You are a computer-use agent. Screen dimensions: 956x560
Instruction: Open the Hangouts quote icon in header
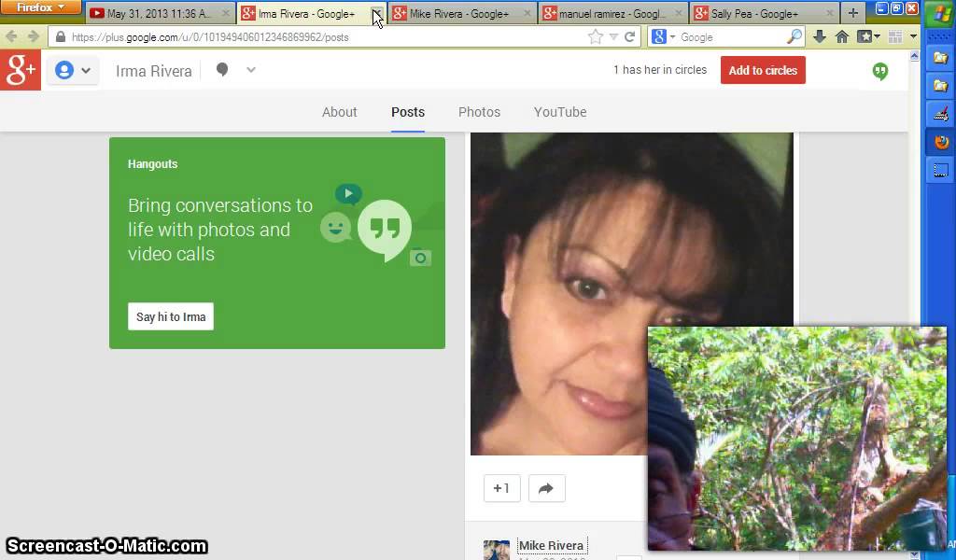pyautogui.click(x=879, y=71)
